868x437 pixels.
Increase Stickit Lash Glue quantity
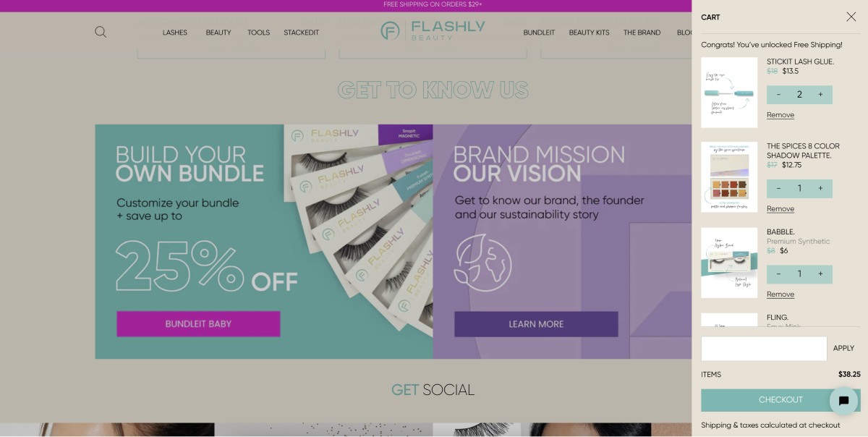(x=820, y=95)
